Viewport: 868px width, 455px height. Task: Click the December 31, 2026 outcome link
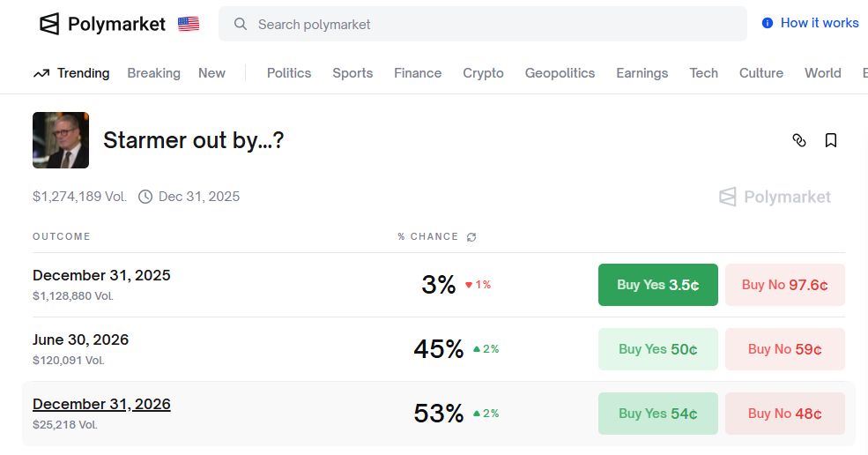tap(101, 404)
